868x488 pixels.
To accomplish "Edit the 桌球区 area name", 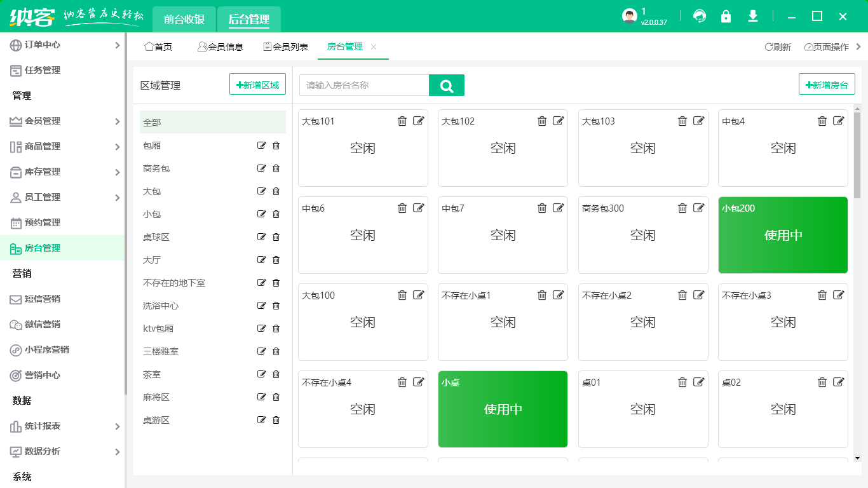I will (x=261, y=237).
